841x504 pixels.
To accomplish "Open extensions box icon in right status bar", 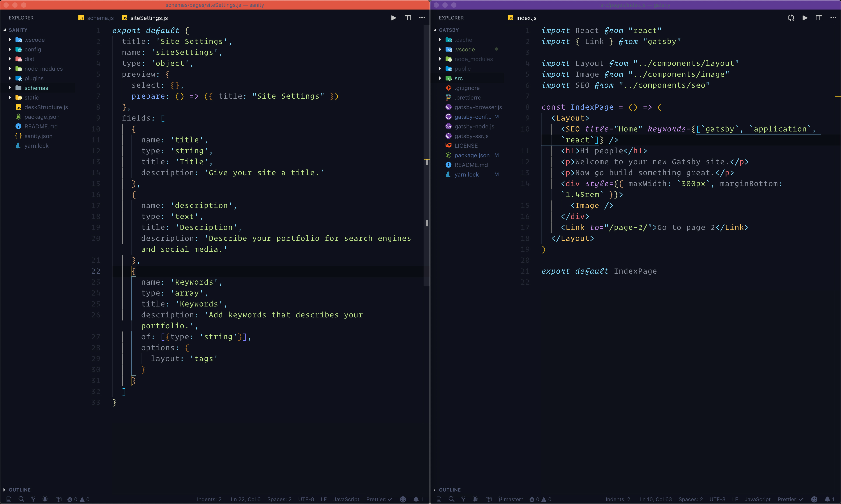I will click(x=488, y=499).
